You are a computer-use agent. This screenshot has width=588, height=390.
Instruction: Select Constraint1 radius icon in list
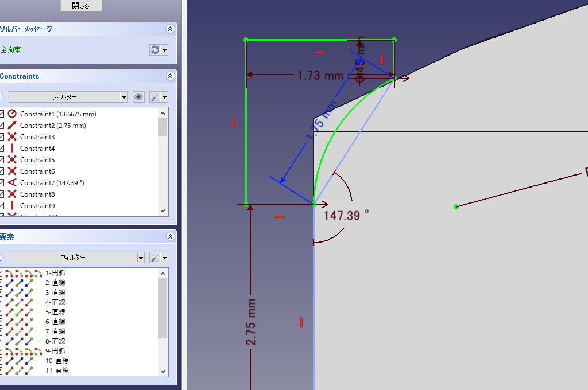click(12, 114)
